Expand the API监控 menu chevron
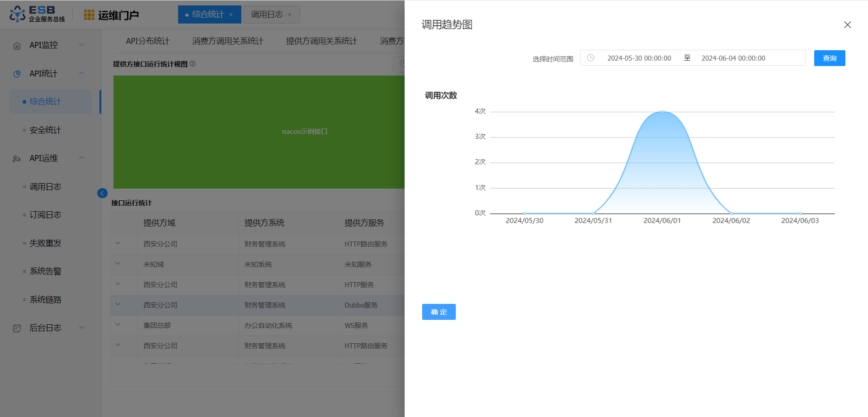The width and height of the screenshot is (868, 417). pos(82,45)
